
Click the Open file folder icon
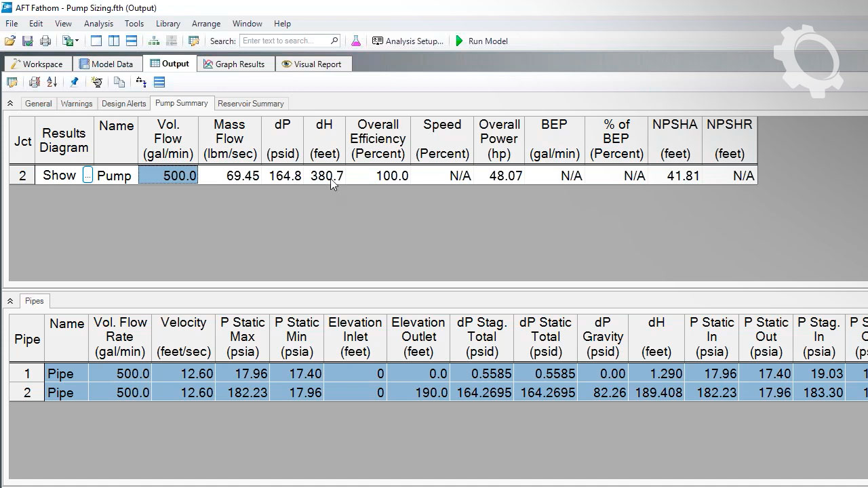point(10,41)
